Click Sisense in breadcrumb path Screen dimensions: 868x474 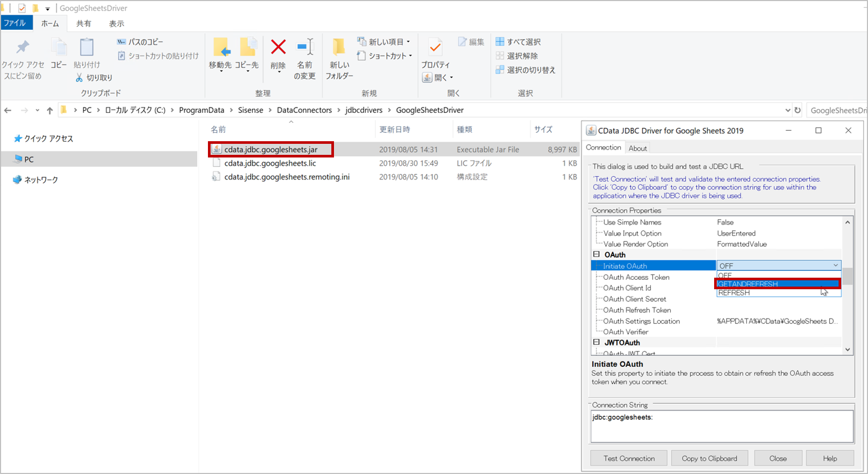[x=250, y=110]
